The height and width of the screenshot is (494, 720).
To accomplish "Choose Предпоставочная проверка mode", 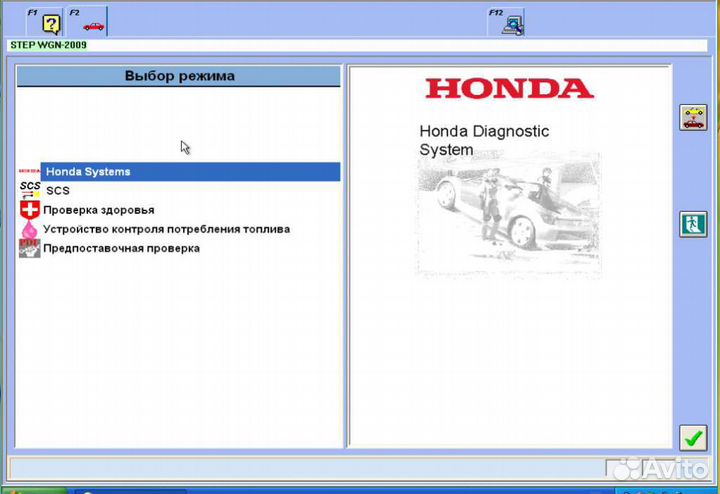I will click(121, 248).
